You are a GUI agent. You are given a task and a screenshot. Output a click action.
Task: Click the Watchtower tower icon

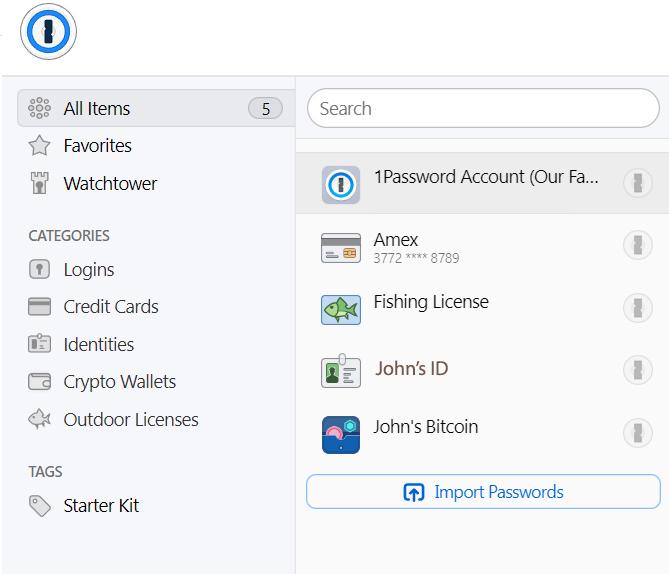click(39, 183)
